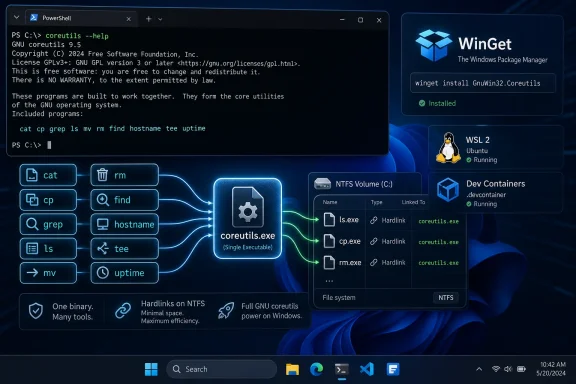Click the PowerShell prompt cursor line
Screen dimensions: 576x384
32,145
